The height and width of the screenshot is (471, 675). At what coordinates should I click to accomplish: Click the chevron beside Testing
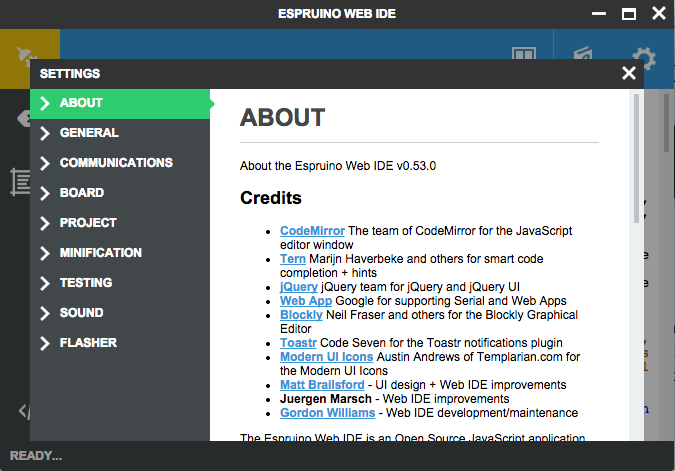(45, 283)
